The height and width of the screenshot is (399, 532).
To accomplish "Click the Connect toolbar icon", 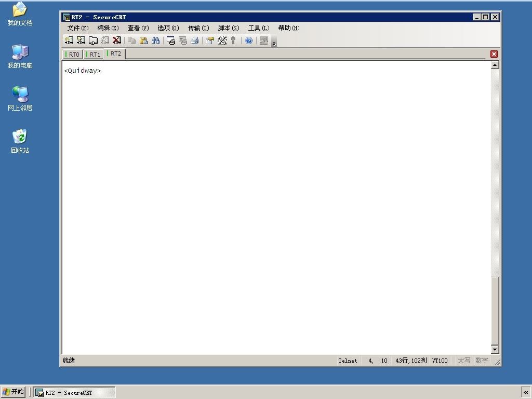I will [x=69, y=41].
